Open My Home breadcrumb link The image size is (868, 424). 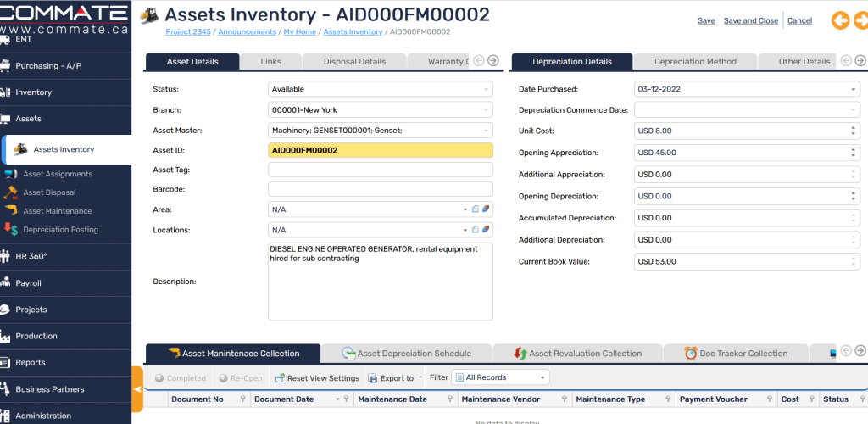click(300, 32)
